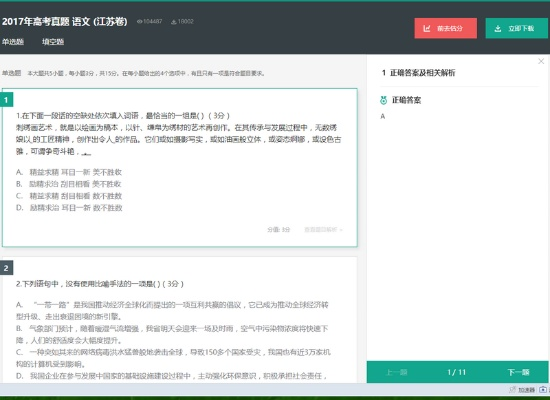Screen dimensions: 550x400
Task: Click the correct answer letter A in panel
Action: pos(383,116)
